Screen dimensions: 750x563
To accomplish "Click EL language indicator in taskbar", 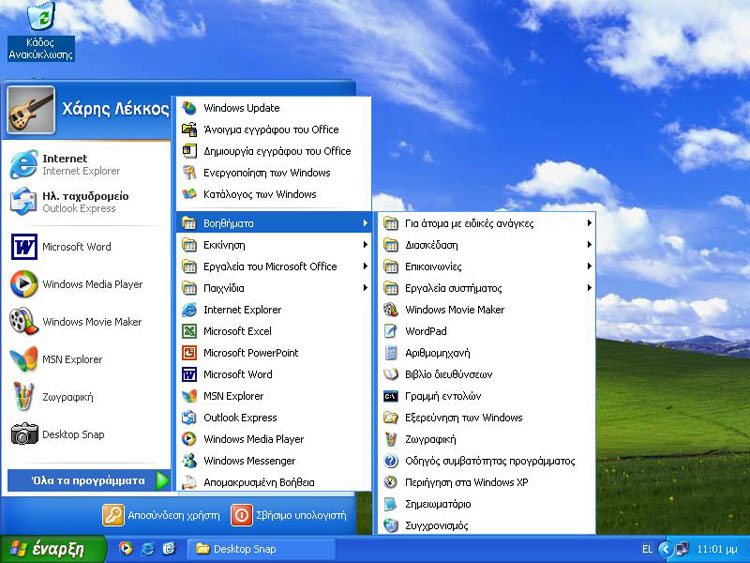I will pos(647,549).
